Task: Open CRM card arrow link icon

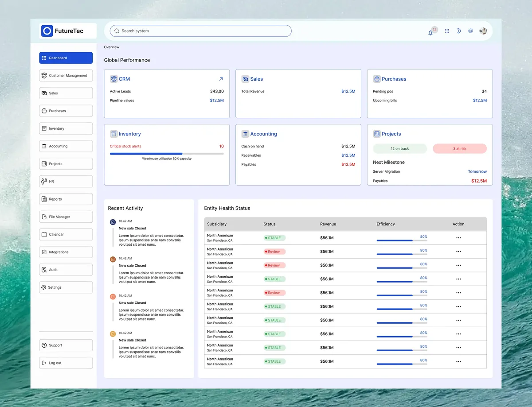Action: [x=221, y=79]
